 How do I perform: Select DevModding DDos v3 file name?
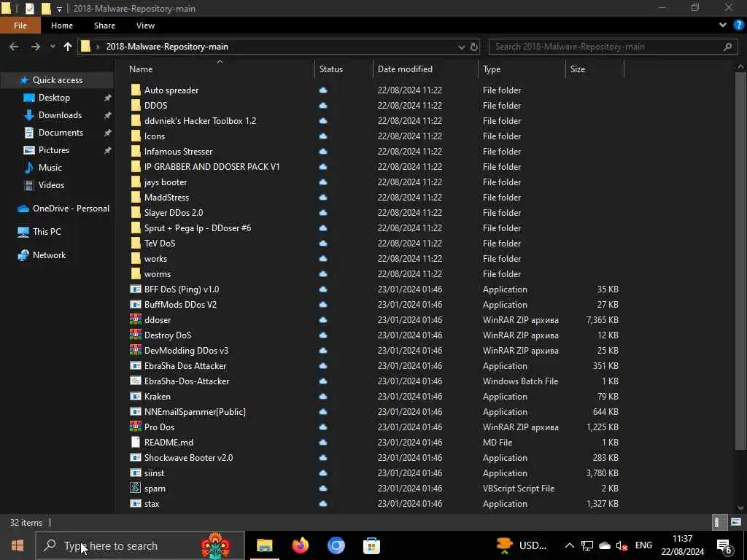click(186, 351)
